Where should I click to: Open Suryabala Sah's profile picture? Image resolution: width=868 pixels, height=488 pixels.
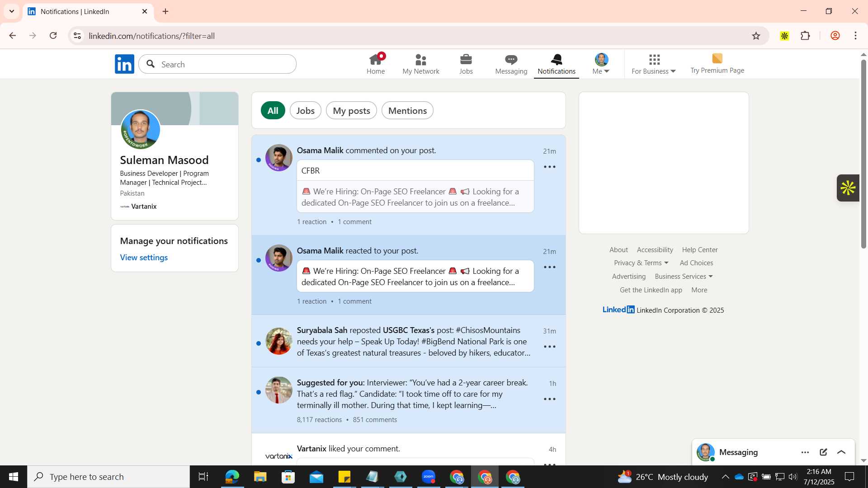[279, 341]
